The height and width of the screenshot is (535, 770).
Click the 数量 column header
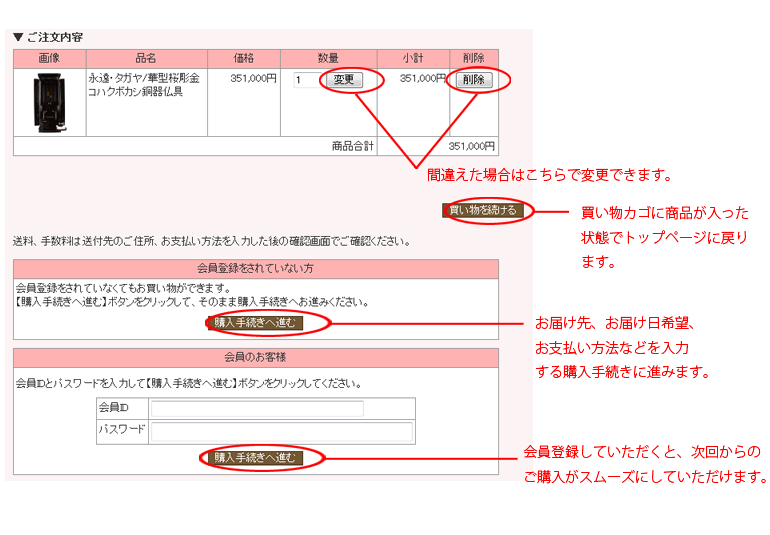point(328,58)
